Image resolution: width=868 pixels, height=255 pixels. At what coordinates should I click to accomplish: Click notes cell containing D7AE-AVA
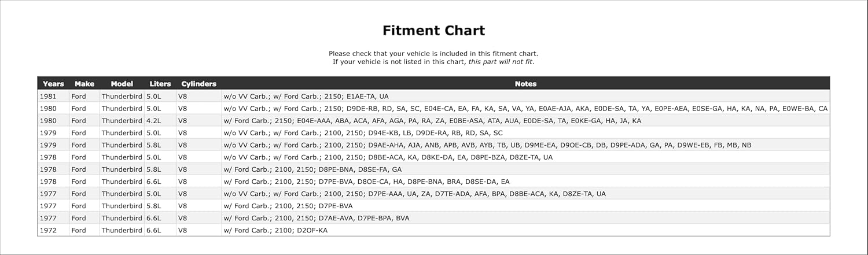317,218
